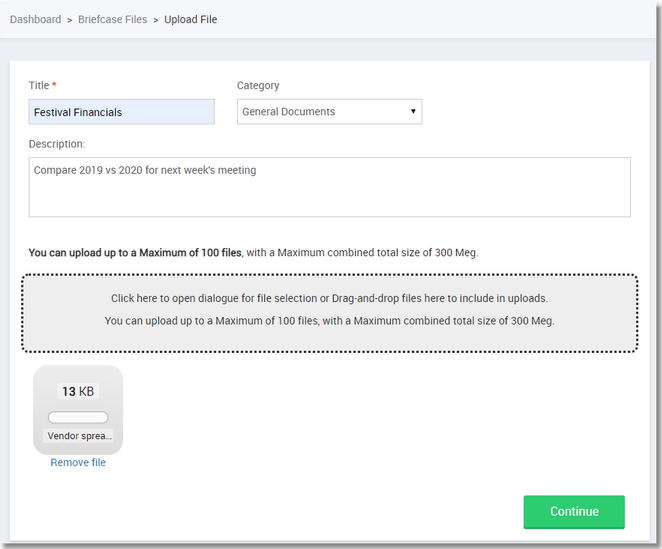Viewport: 662px width, 549px height.
Task: Remove the uploaded Vendor file
Action: tap(78, 463)
